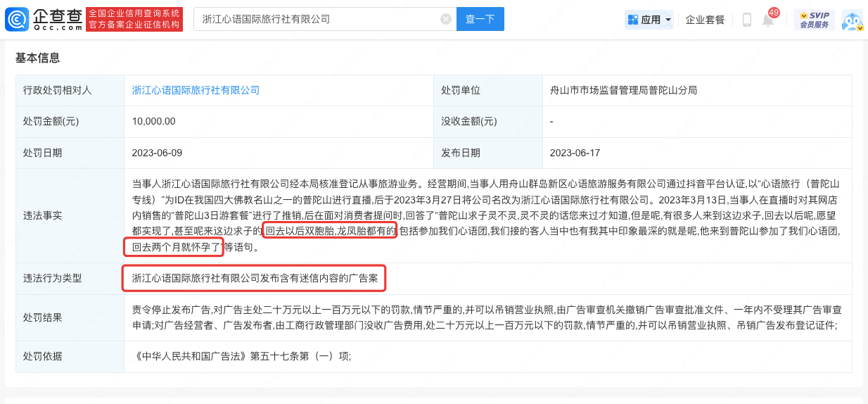Click the 10,000.00 penalty amount value

pyautogui.click(x=153, y=121)
